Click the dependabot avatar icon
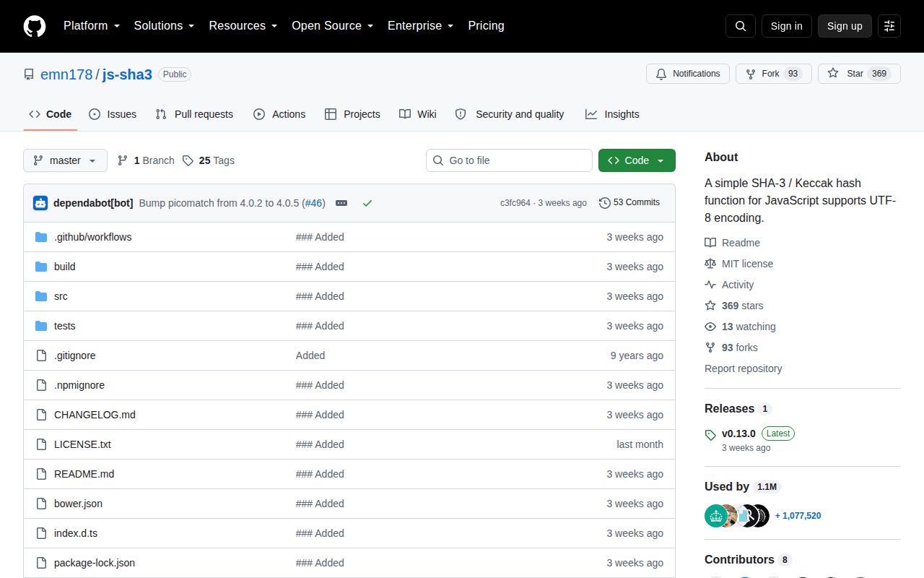Screen dimensions: 924x578 click(x=40, y=203)
